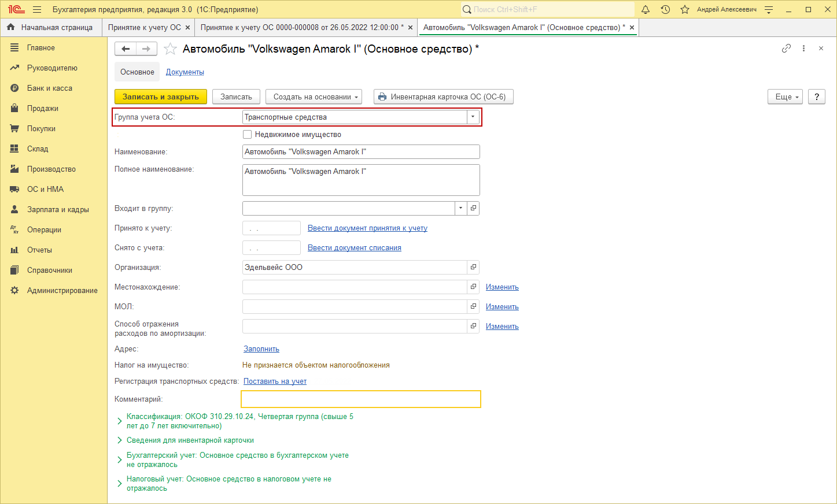Screen dimensions: 837x504
Task: Open Местонахождение field's open-form icon
Action: coord(473,287)
